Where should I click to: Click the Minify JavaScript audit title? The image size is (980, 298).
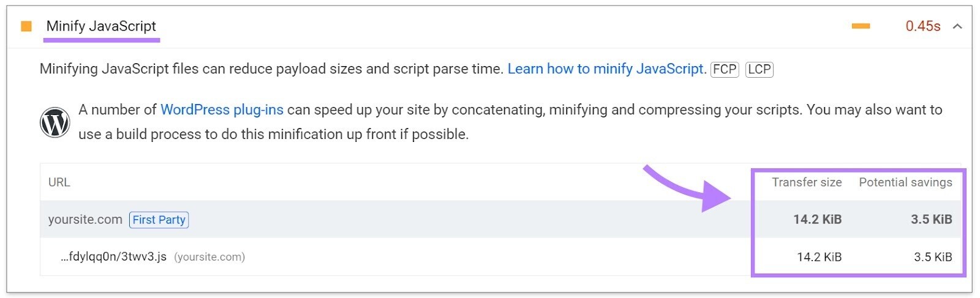click(101, 26)
